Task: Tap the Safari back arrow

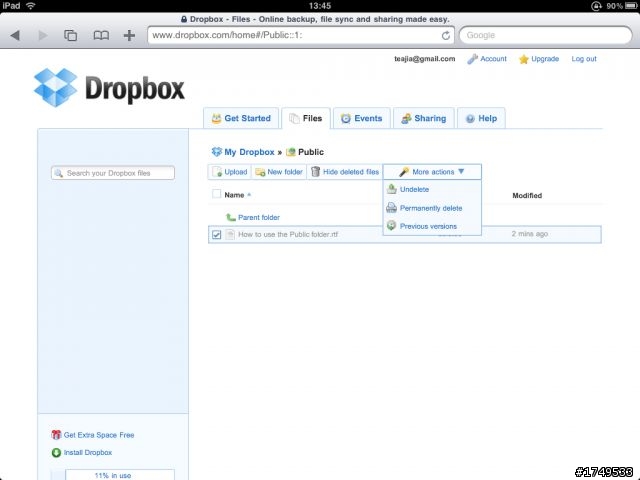Action: tap(15, 36)
